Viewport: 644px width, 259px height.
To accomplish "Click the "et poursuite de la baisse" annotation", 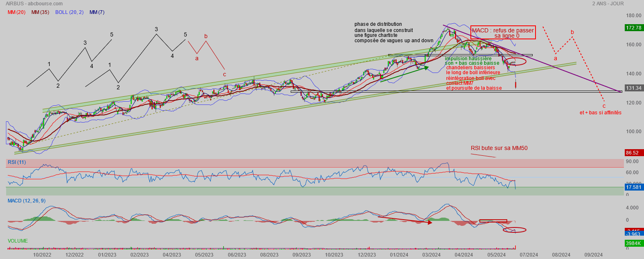I will click(x=474, y=88).
